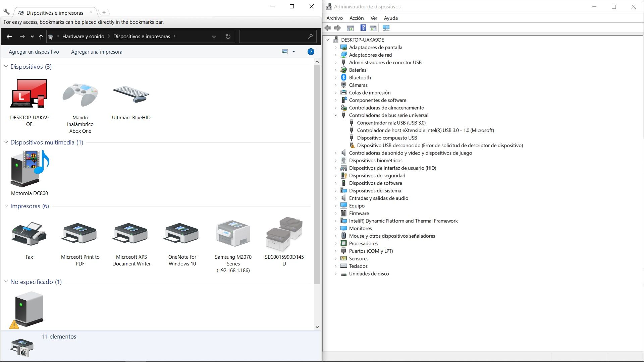Open help in Dispositivos e impresoras
This screenshot has height=362, width=644.
311,52
